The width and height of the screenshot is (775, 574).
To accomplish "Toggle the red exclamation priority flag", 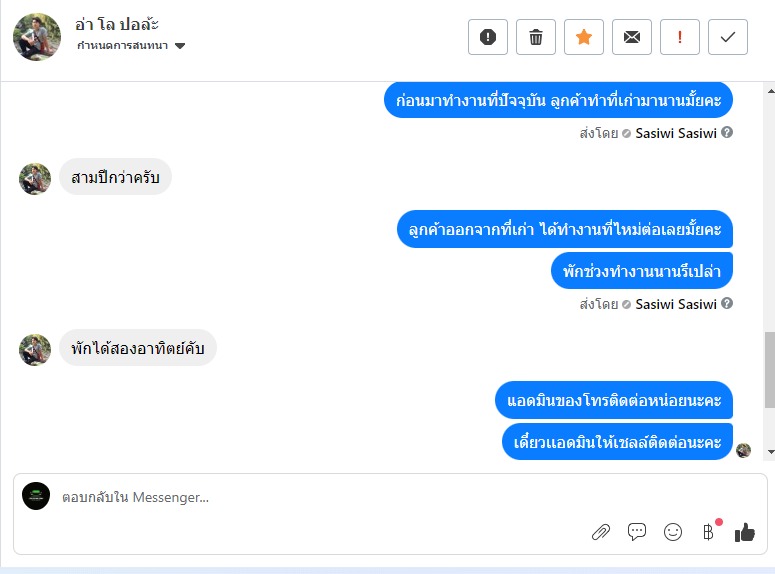I will pos(680,37).
